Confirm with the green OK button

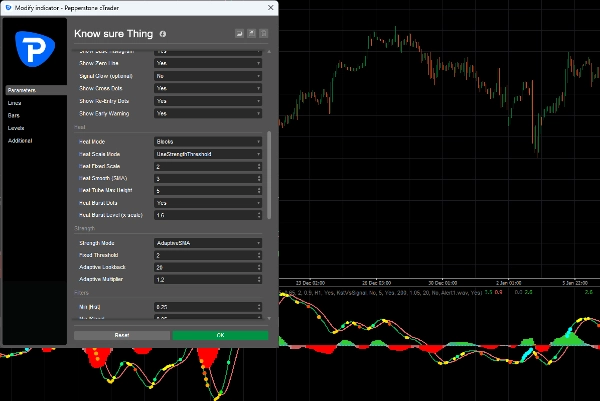coord(220,335)
